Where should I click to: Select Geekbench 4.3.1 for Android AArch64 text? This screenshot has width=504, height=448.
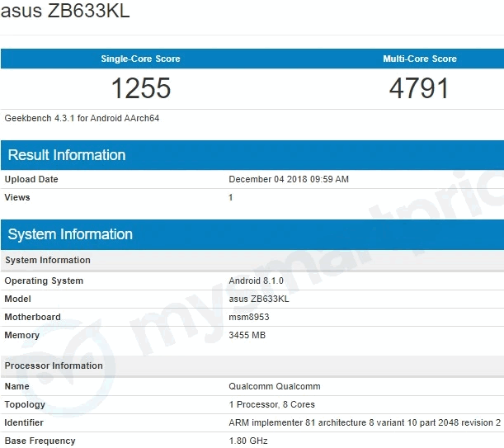coord(82,118)
